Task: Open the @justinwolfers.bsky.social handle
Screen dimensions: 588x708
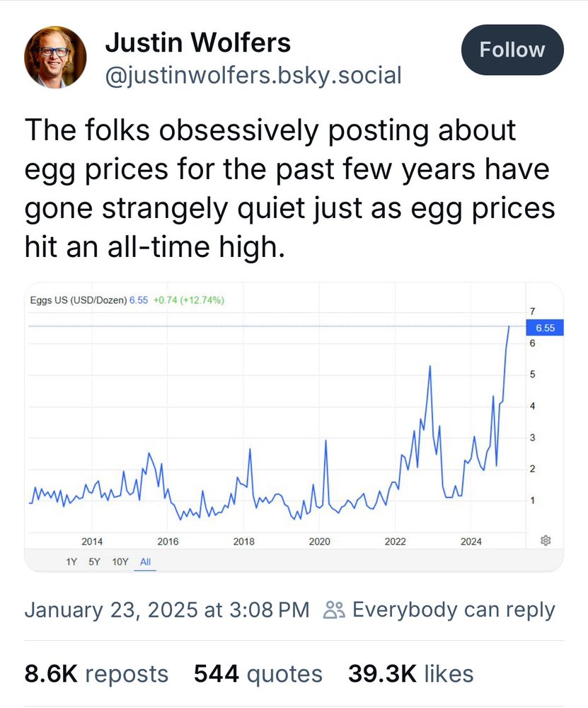Action: pyautogui.click(x=253, y=75)
